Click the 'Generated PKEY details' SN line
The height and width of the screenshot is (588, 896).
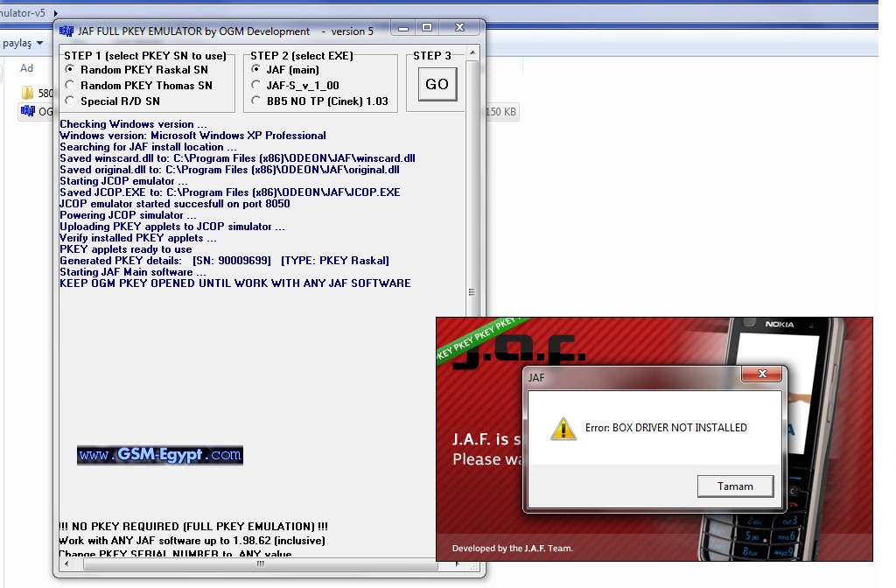click(x=224, y=261)
